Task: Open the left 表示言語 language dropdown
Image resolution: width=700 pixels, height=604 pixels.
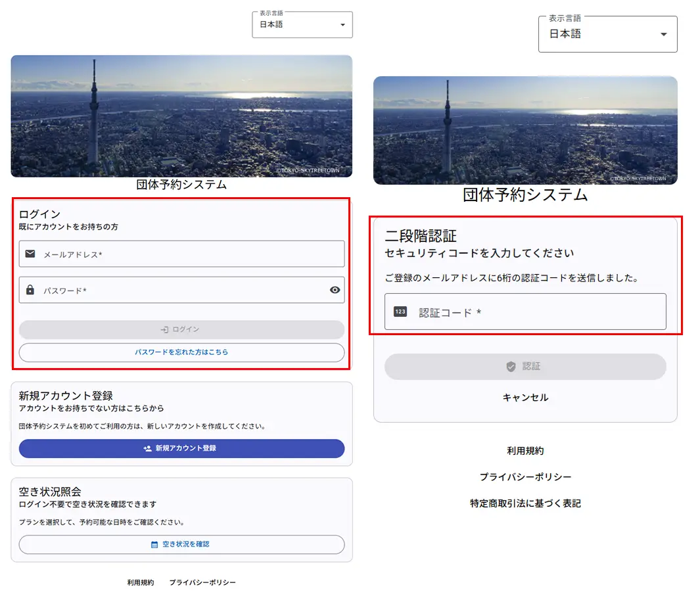Action: [302, 24]
